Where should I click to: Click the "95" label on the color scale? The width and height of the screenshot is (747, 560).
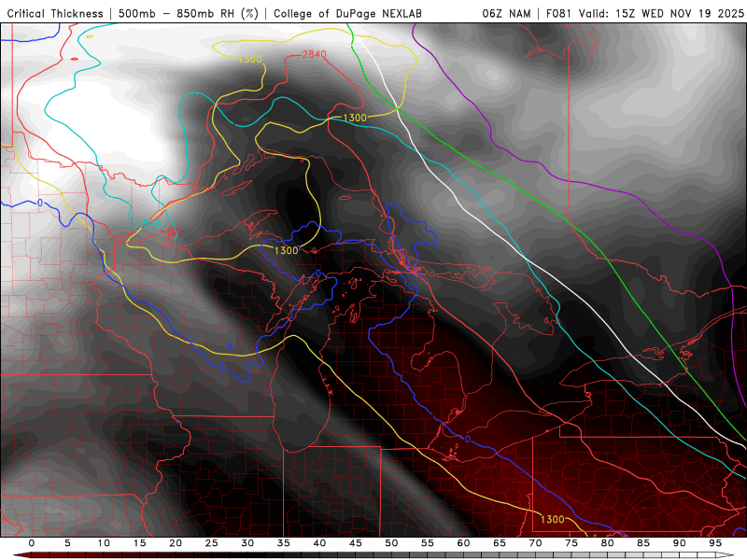[x=715, y=543]
